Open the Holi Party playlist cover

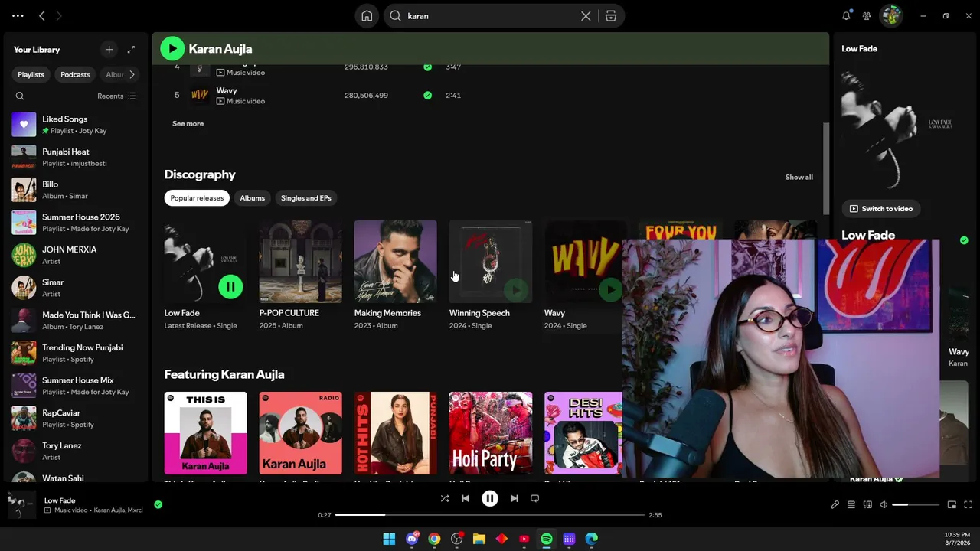tap(491, 433)
